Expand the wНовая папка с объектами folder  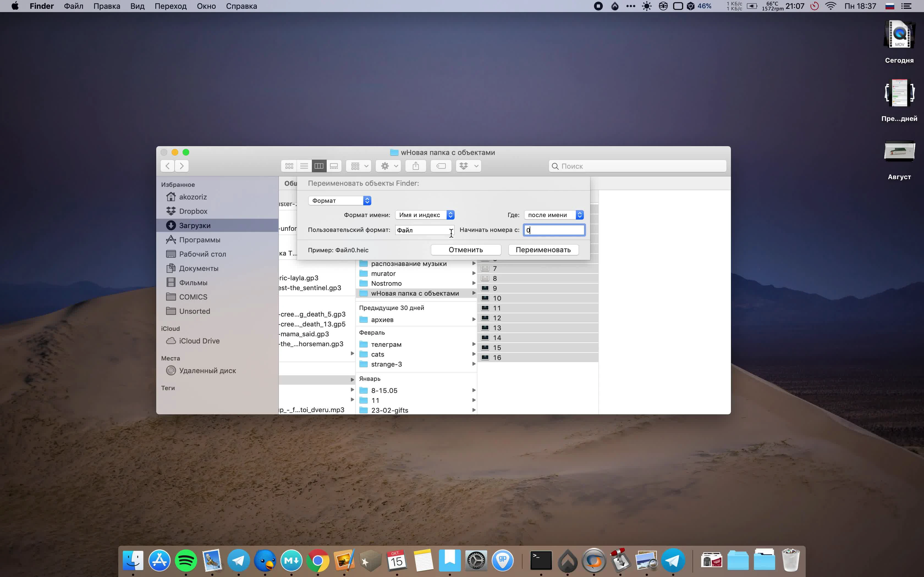coord(474,293)
